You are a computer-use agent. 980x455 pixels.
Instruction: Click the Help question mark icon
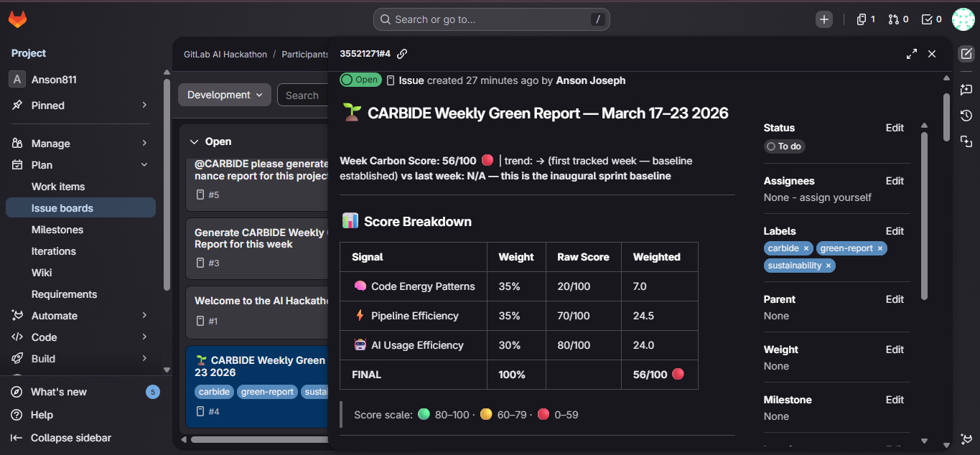pyautogui.click(x=17, y=415)
